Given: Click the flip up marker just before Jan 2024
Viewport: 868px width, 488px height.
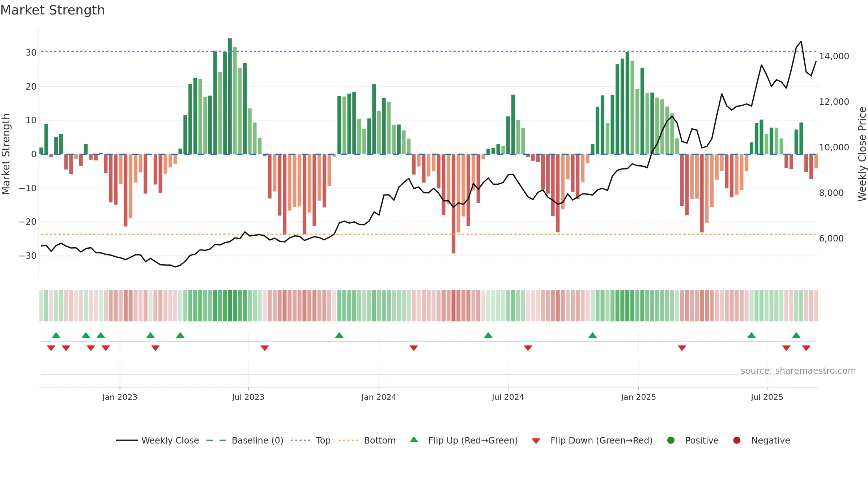Looking at the screenshot, I should pos(339,335).
